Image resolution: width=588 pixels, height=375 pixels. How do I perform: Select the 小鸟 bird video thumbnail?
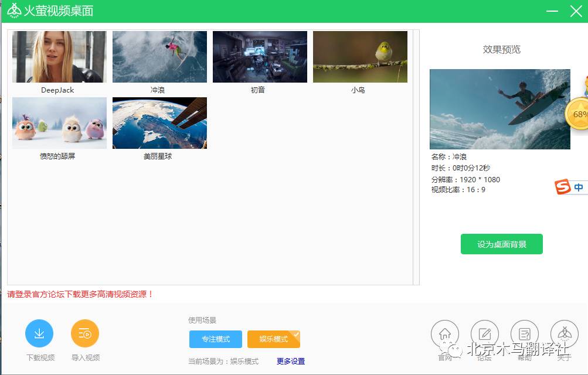pyautogui.click(x=360, y=57)
